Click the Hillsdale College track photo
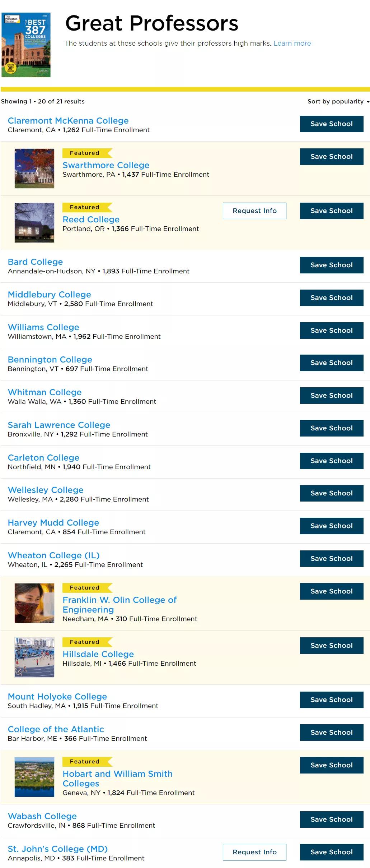Screen dimensions: 370x868 click(34, 657)
